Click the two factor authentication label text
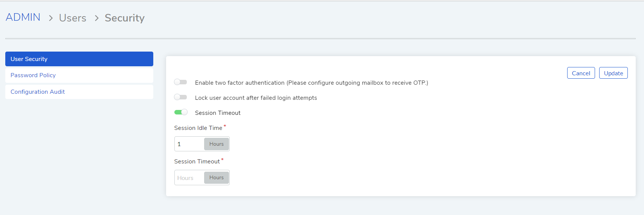The image size is (644, 215). (311, 83)
